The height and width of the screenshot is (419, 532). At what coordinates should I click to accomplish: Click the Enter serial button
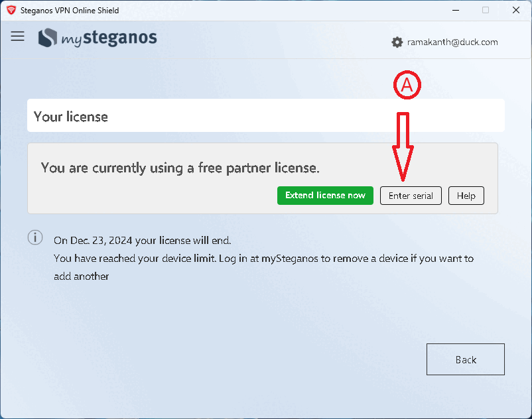pyautogui.click(x=411, y=196)
